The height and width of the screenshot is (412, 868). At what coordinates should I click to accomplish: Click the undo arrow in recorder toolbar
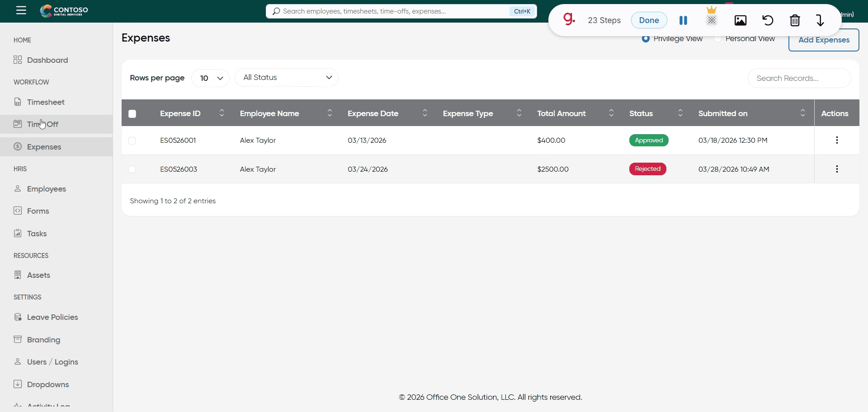[768, 20]
